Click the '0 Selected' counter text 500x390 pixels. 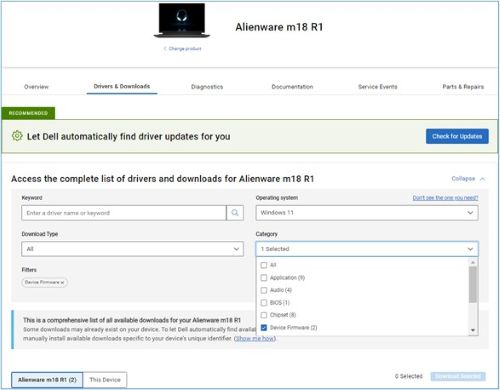click(x=409, y=376)
